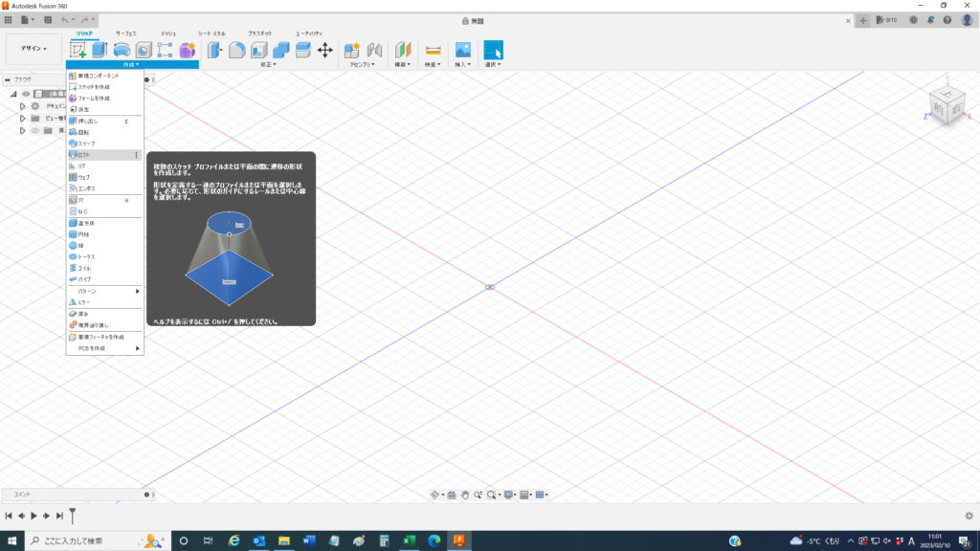980x551 pixels.
Task: Click the Create Form purple toolbar icon
Action: (187, 50)
